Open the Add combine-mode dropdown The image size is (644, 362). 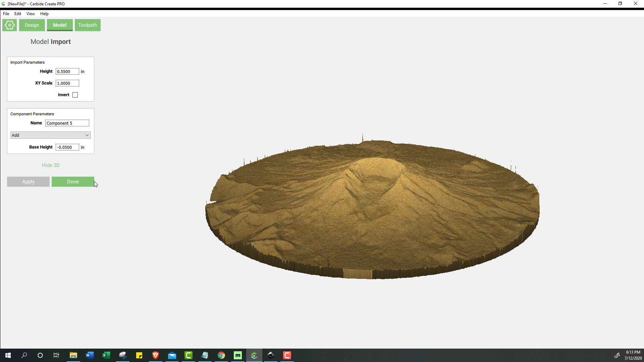click(x=50, y=135)
